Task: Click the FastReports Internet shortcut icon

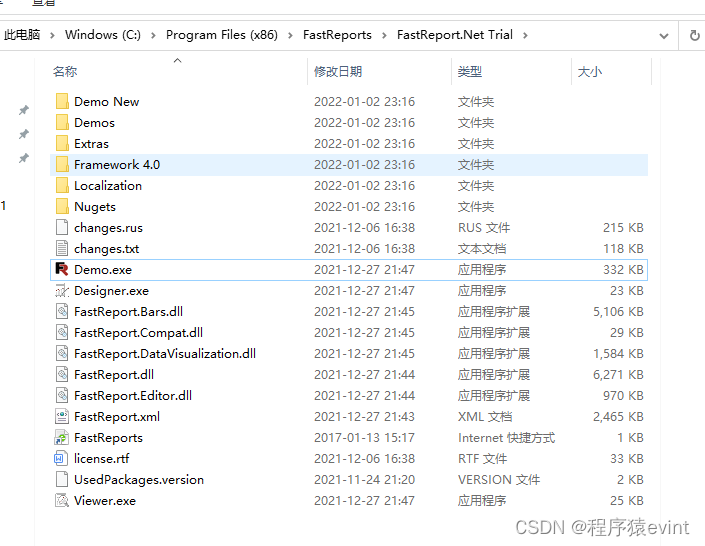Action: click(x=62, y=437)
